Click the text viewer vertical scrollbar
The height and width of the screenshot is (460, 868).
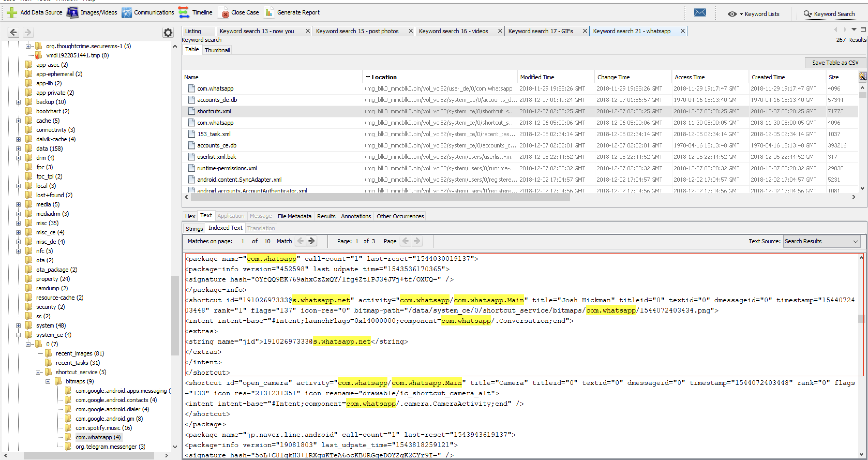coord(861,318)
